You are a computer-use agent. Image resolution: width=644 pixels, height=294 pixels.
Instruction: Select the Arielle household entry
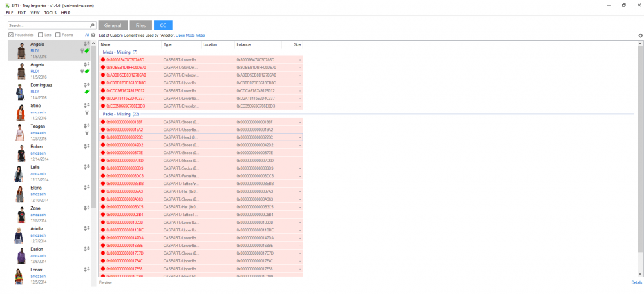tap(50, 235)
